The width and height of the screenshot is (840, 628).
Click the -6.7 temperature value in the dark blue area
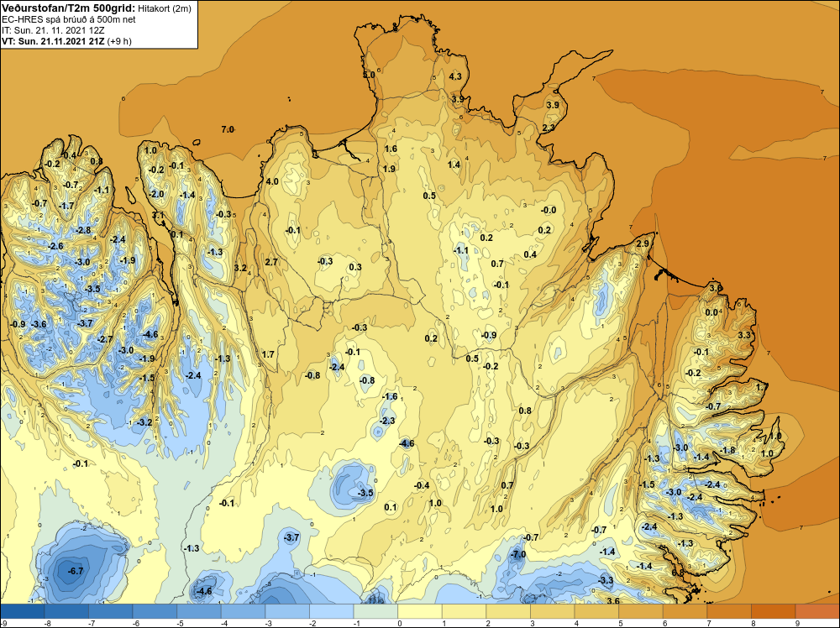pos(76,571)
